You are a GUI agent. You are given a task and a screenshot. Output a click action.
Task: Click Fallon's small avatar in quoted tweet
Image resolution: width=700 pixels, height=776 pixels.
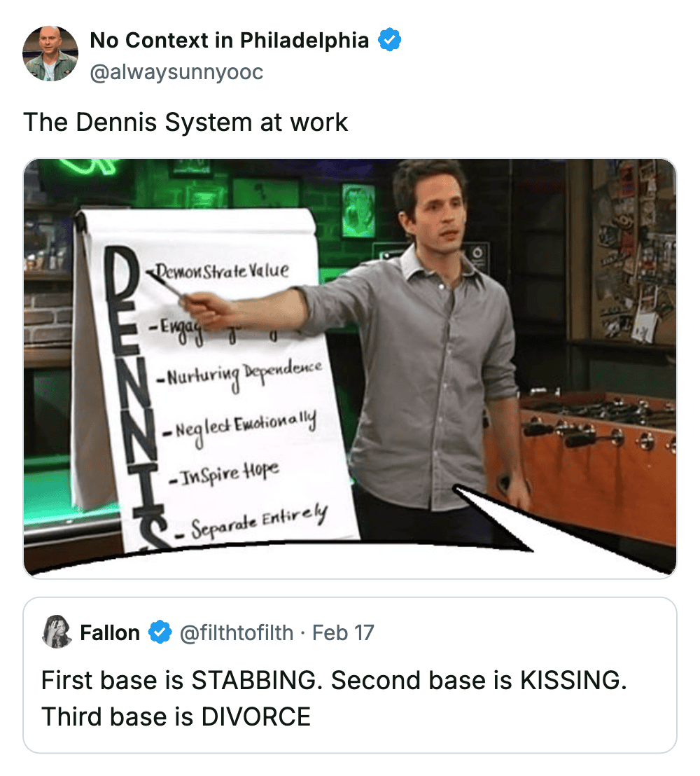57,632
